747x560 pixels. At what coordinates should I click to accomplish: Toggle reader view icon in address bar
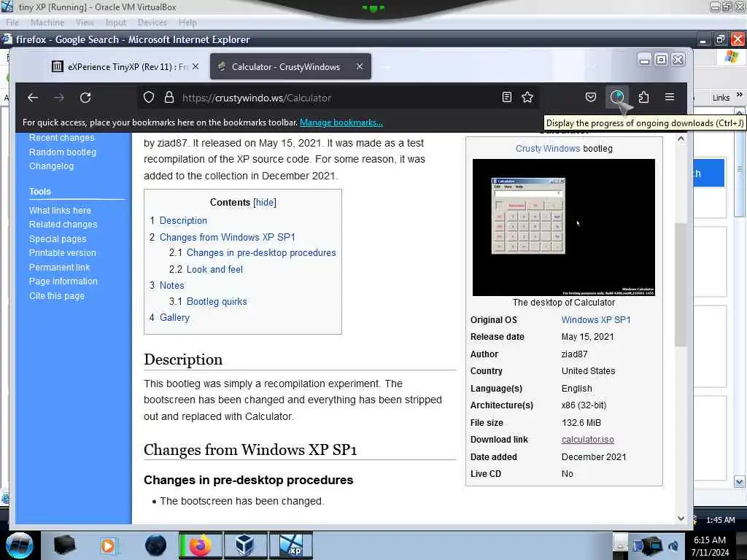point(507,97)
